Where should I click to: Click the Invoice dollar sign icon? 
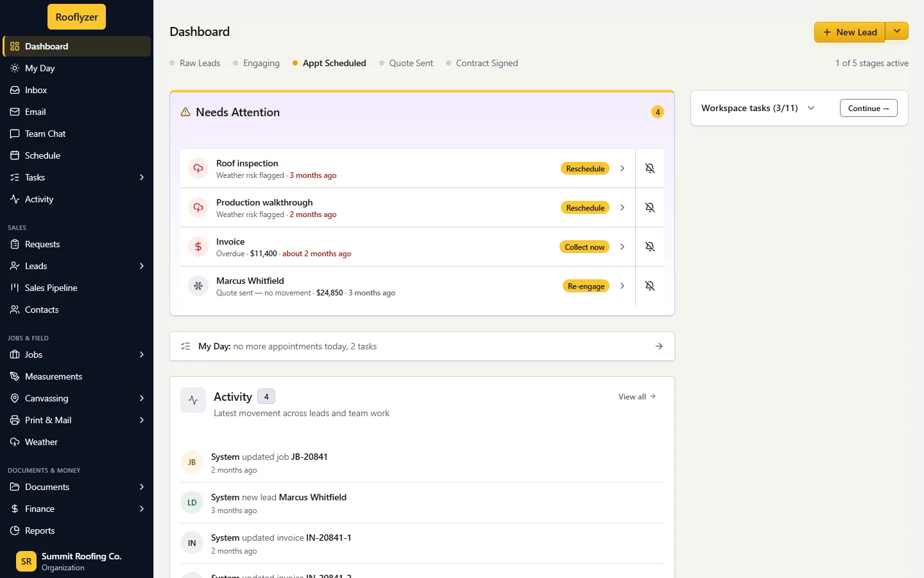coord(198,247)
